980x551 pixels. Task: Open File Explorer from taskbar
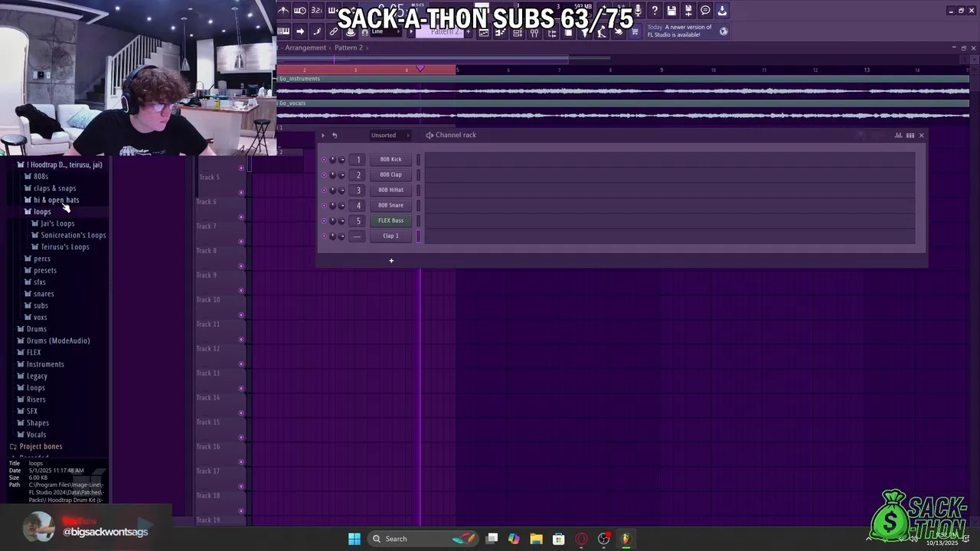pyautogui.click(x=536, y=539)
